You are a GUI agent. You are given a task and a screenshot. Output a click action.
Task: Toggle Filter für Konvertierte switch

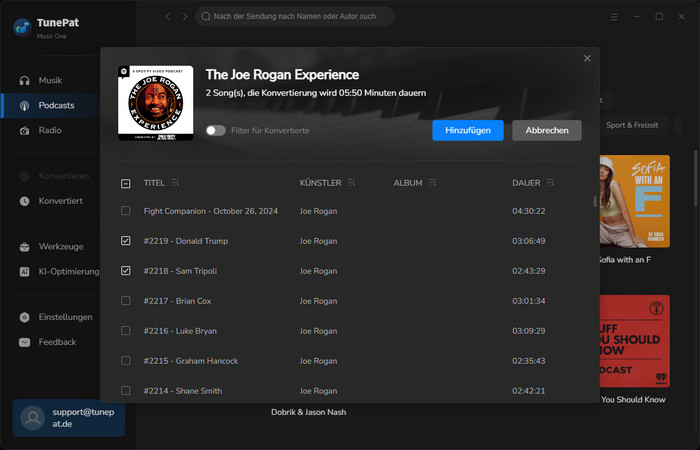pos(216,130)
